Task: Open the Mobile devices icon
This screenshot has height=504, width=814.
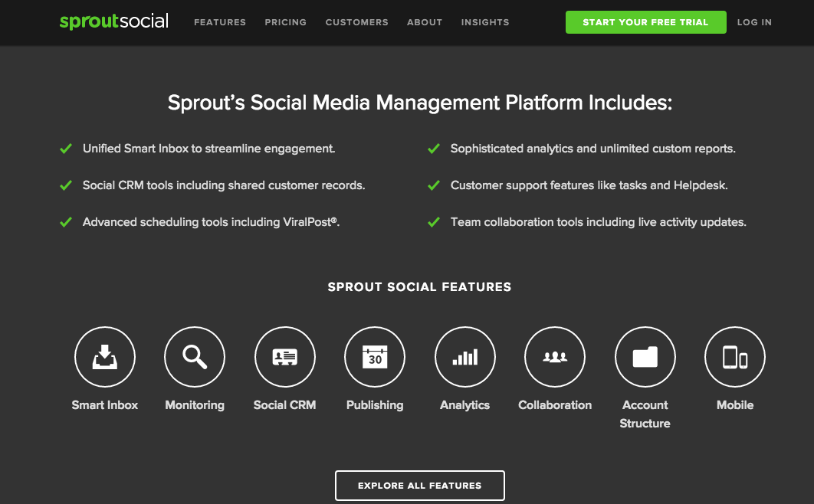Action: (x=734, y=357)
